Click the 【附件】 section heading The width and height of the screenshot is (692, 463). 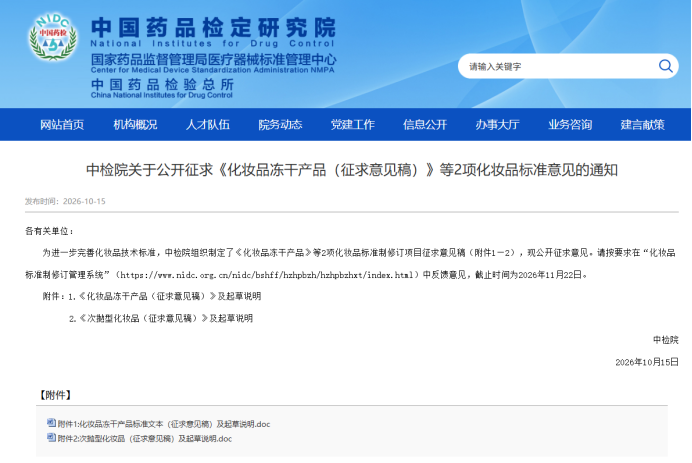click(55, 395)
